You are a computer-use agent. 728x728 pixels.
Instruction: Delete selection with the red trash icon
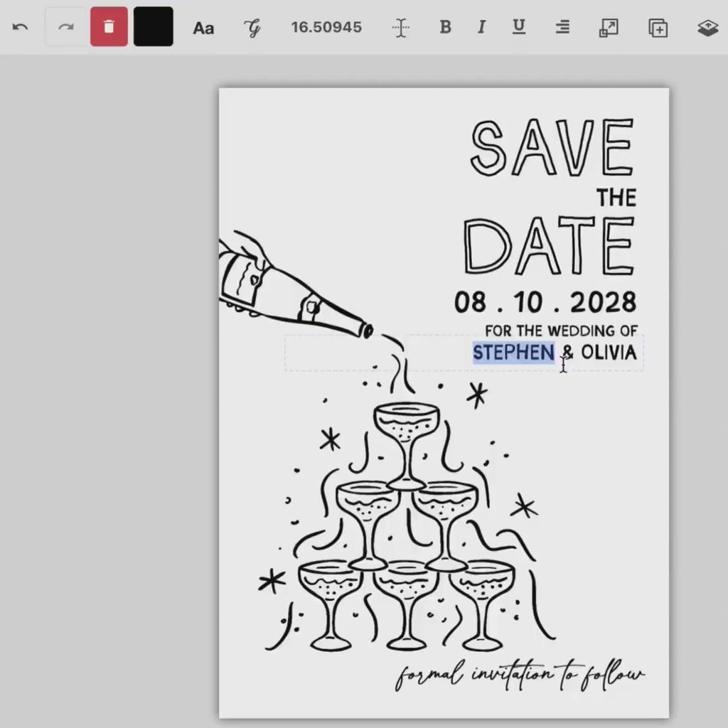click(108, 27)
